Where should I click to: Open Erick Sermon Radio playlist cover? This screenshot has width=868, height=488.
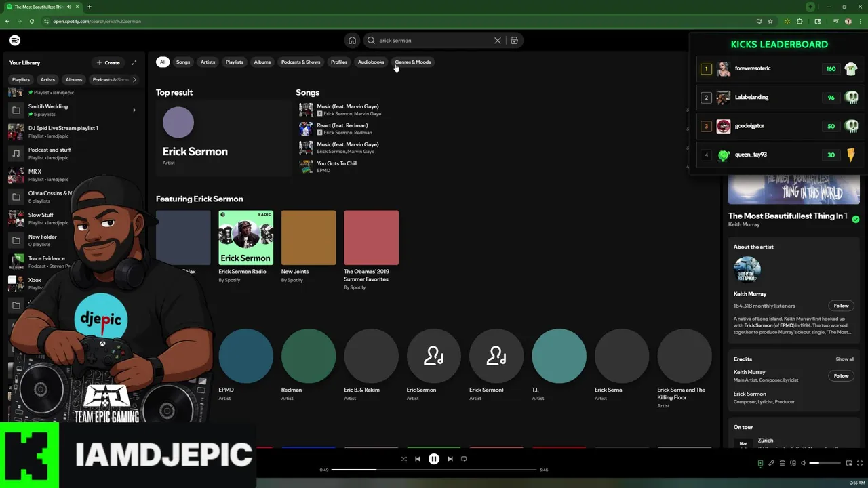[x=245, y=237]
